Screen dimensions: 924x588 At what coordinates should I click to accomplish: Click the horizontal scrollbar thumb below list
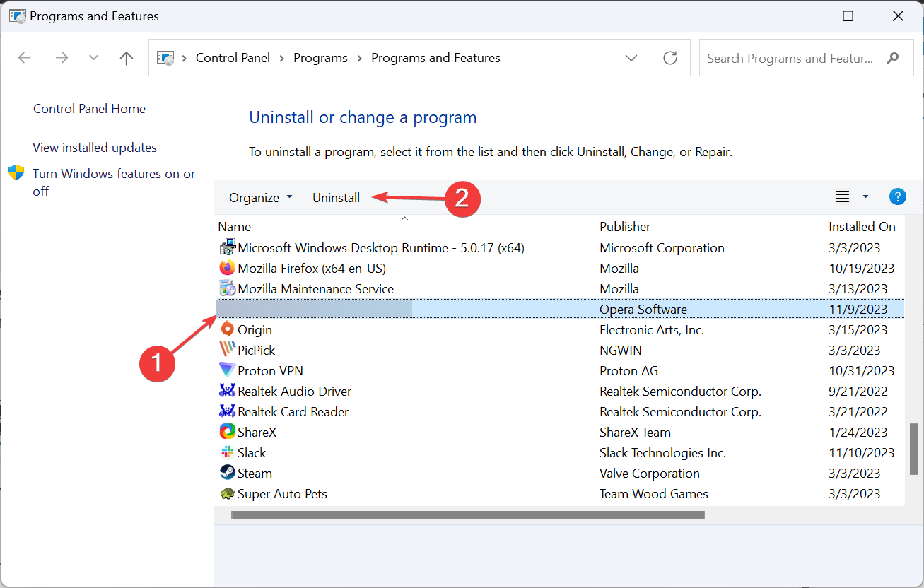[x=468, y=515]
